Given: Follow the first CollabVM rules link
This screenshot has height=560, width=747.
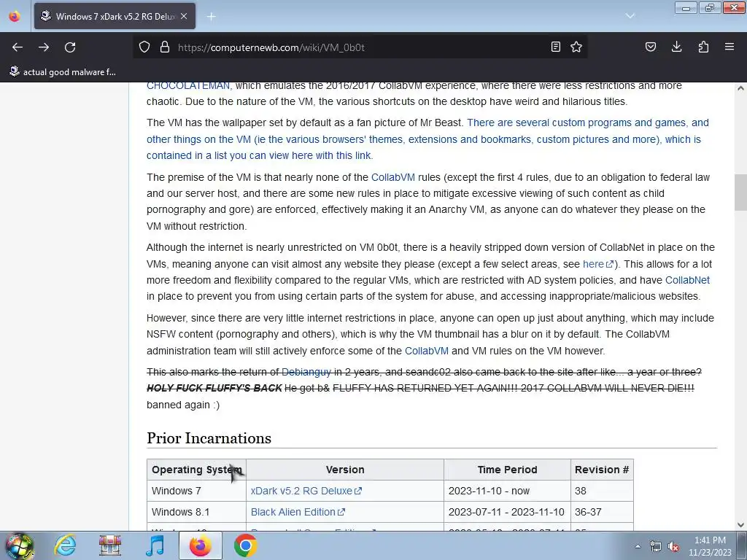Looking at the screenshot, I should 393,177.
